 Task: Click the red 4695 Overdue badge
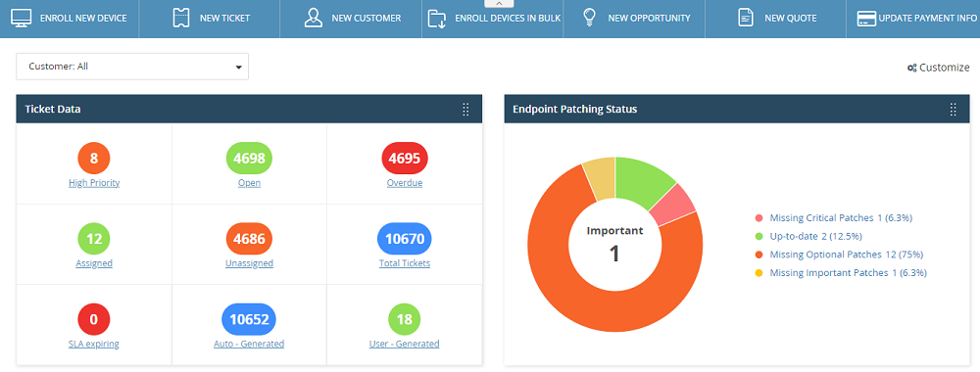click(405, 158)
